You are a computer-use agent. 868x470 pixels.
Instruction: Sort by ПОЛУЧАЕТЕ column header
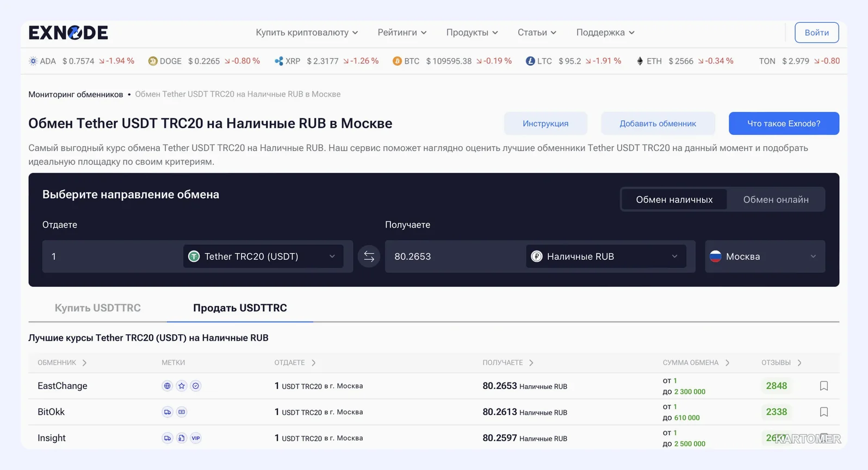(508, 363)
